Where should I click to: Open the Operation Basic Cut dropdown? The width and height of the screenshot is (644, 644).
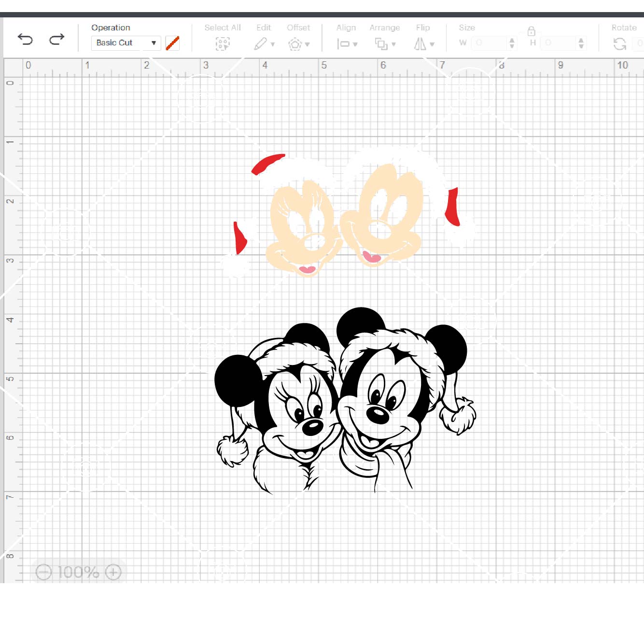126,43
